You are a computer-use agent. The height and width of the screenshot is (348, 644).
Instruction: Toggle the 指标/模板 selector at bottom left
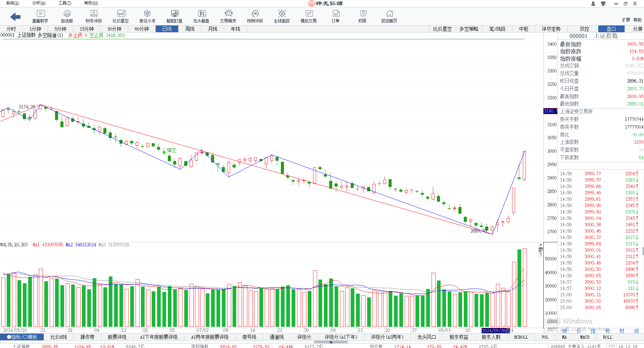point(22,337)
